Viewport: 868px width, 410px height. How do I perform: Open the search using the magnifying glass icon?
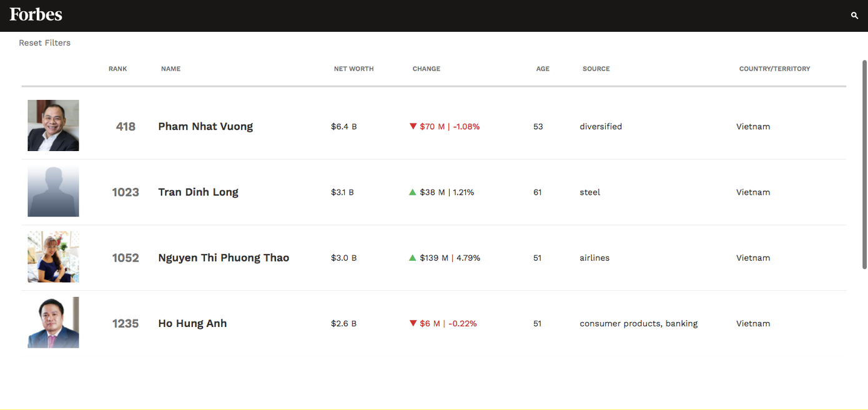pos(854,15)
